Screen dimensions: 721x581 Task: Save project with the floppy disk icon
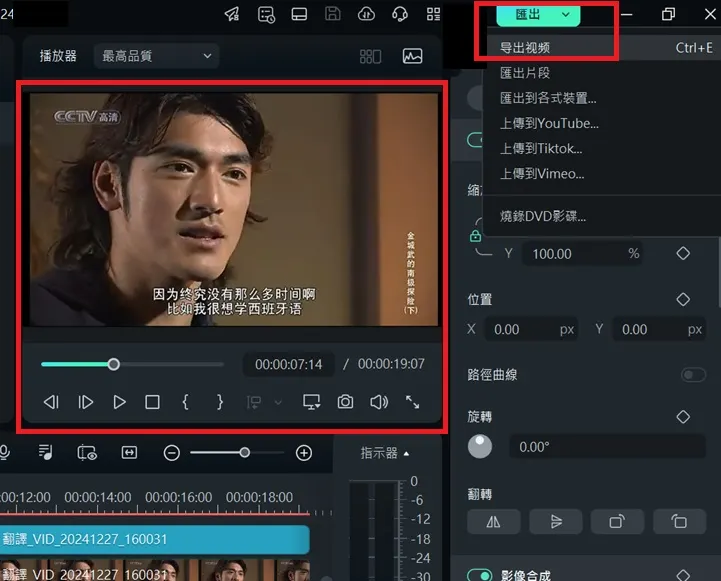point(332,14)
